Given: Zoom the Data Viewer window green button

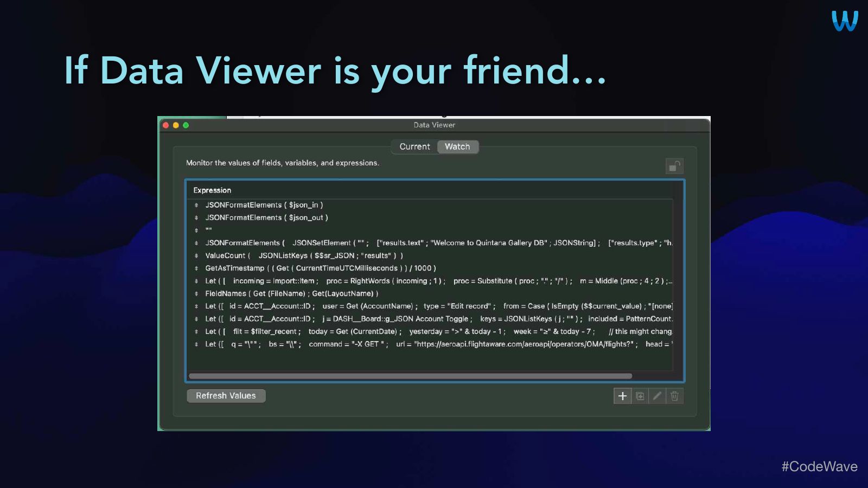Looking at the screenshot, I should click(186, 125).
